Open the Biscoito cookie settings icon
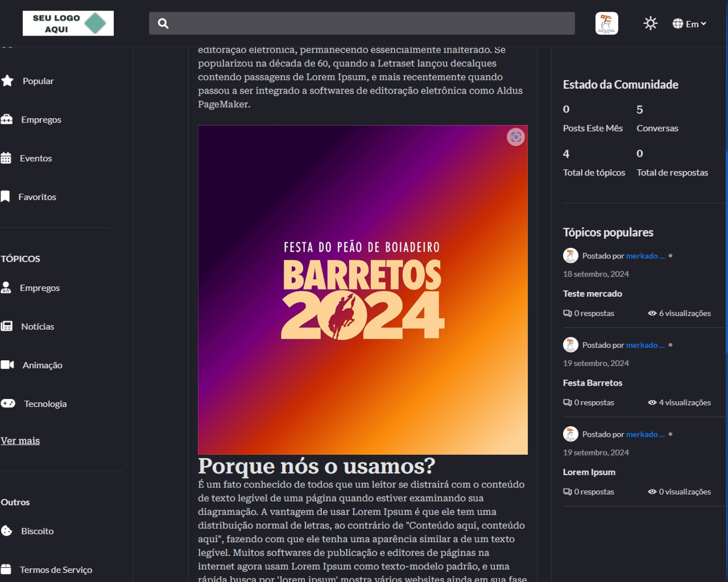The width and height of the screenshot is (728, 582). point(6,531)
